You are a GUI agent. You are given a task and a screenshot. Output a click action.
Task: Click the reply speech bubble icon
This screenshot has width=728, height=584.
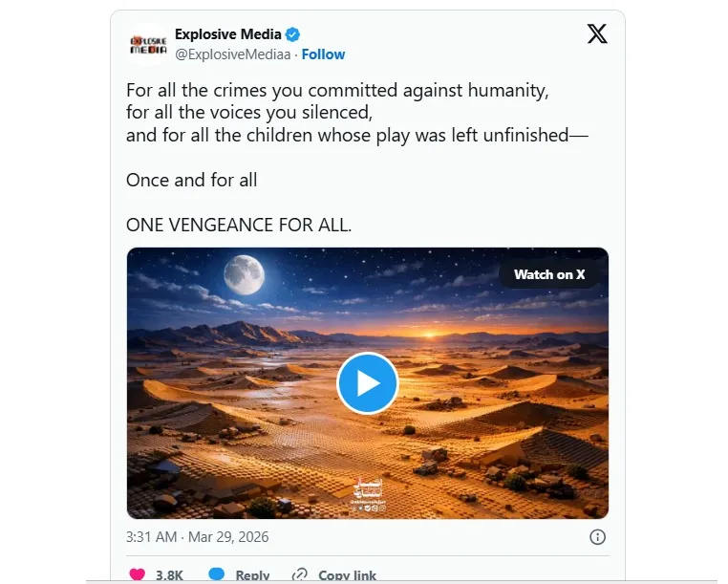217,575
